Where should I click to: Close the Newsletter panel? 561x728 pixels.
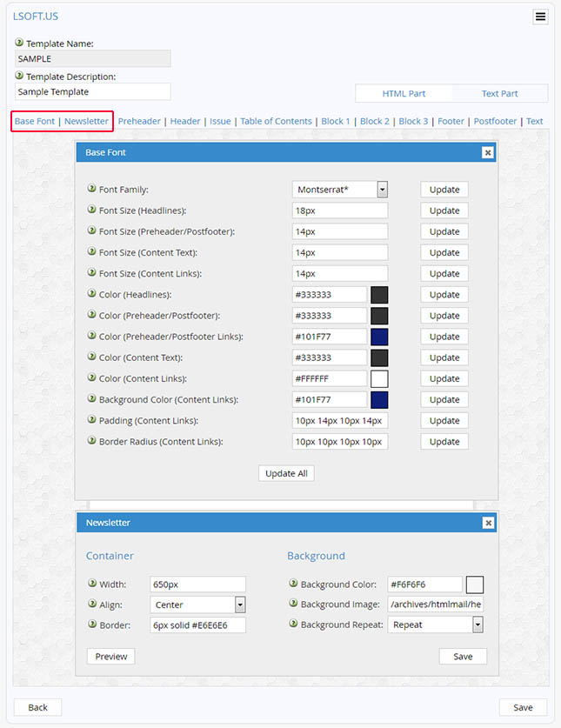pyautogui.click(x=488, y=523)
